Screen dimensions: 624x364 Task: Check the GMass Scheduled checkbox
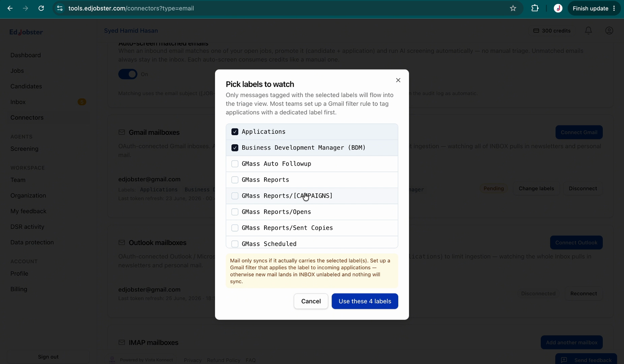[235, 244]
